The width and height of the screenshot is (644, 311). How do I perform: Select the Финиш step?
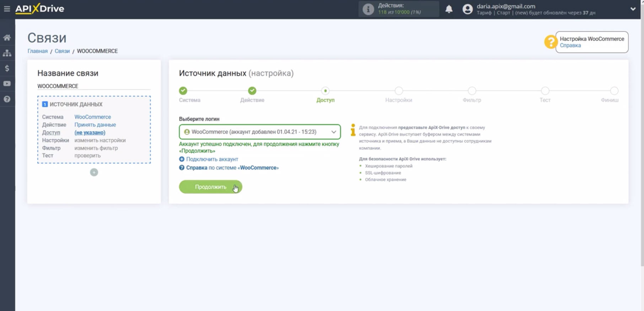(x=614, y=91)
